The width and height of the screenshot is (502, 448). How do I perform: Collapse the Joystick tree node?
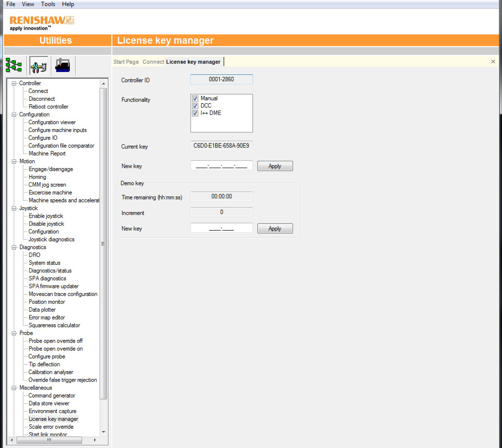pyautogui.click(x=14, y=208)
